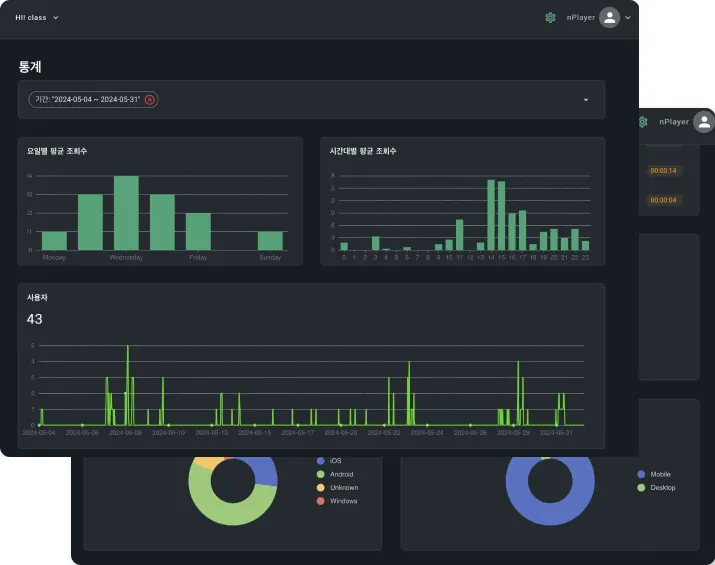Click the hour 14 bar in hourly chart
The image size is (715, 565).
click(x=491, y=215)
